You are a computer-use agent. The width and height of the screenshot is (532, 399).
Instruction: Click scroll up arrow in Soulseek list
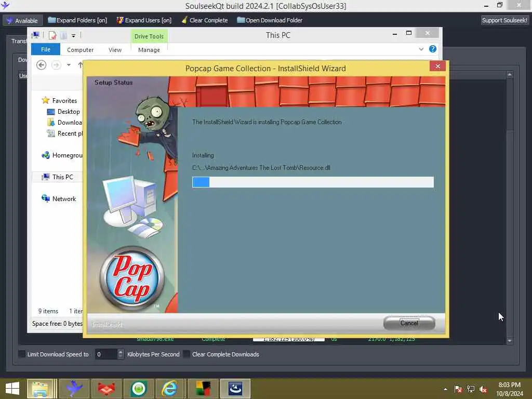[x=510, y=74]
